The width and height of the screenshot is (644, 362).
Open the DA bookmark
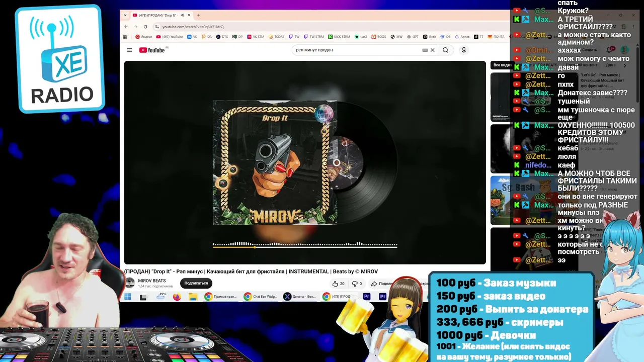tap(207, 37)
